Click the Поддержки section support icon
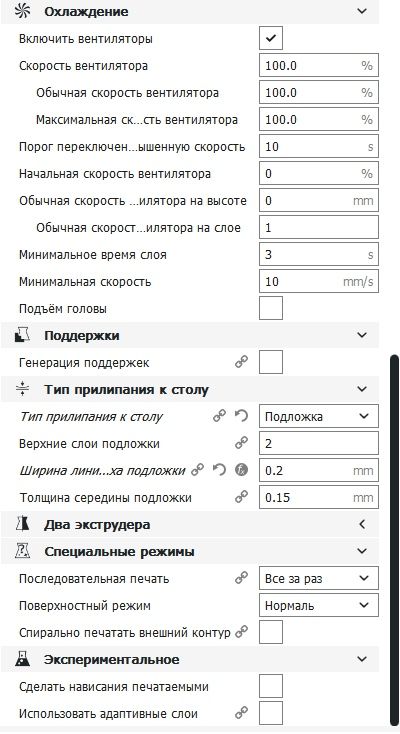Image resolution: width=400 pixels, height=734 pixels. pos(22,335)
